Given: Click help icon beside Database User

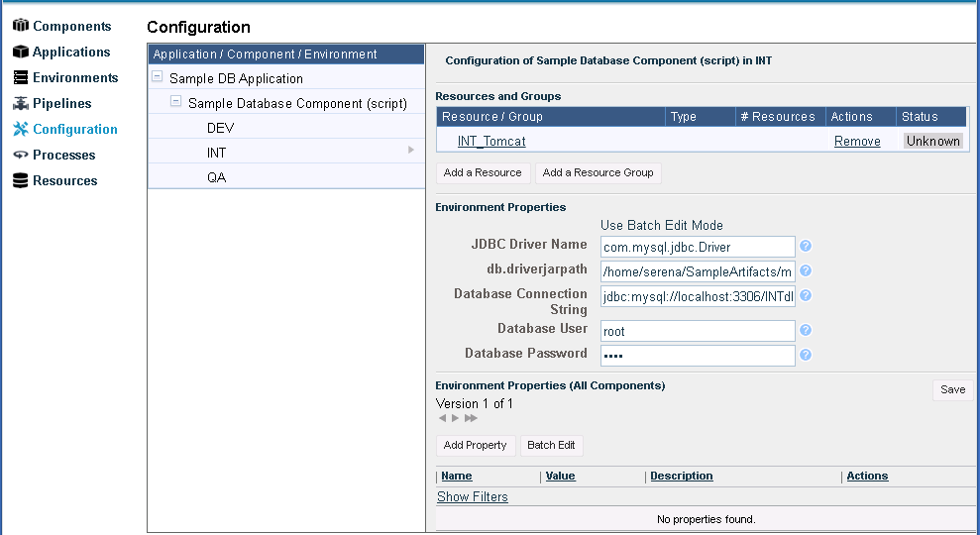Looking at the screenshot, I should click(806, 330).
